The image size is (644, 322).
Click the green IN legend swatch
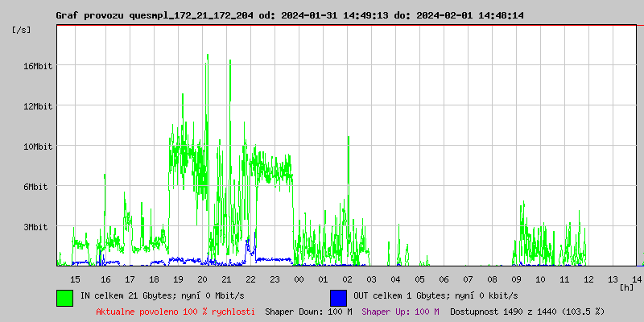pos(64,297)
